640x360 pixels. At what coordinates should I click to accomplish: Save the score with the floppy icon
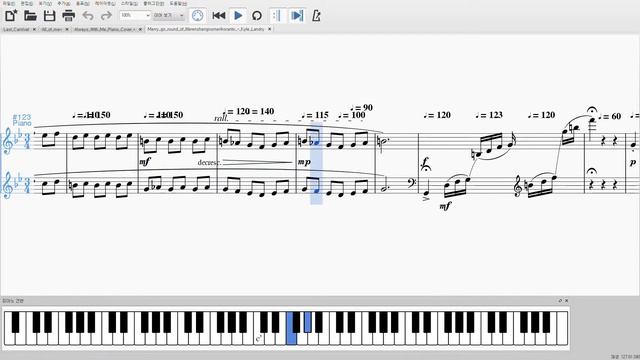[49, 16]
